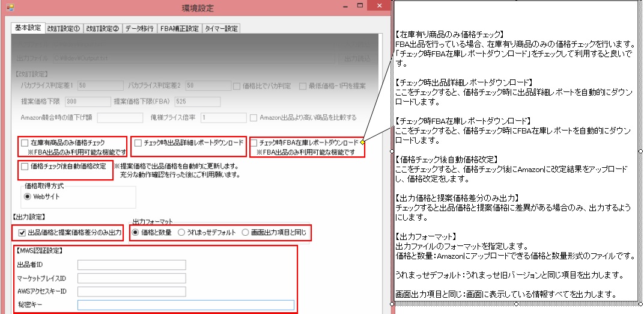The width and height of the screenshot is (644, 314).
Task: Switch to the 改訂設定① tab
Action: click(x=64, y=28)
